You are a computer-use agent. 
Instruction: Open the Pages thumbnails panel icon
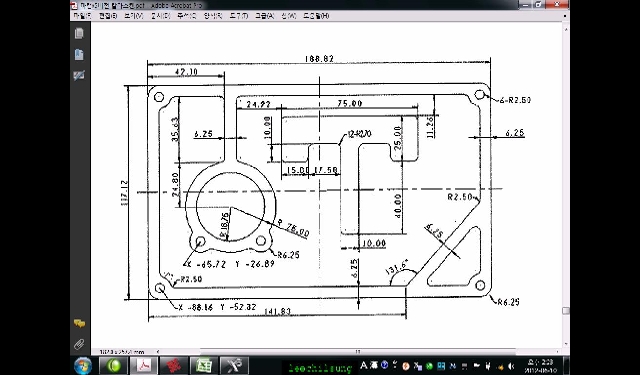pyautogui.click(x=79, y=33)
